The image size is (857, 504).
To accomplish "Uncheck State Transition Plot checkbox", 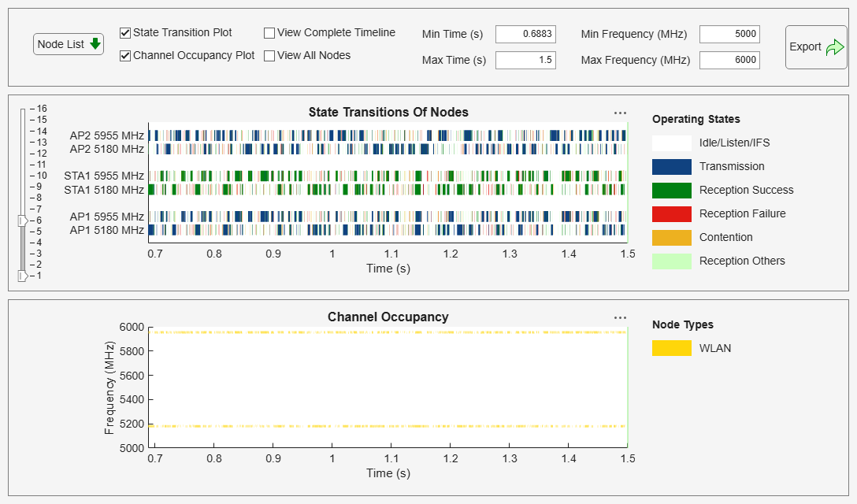I will (x=125, y=33).
